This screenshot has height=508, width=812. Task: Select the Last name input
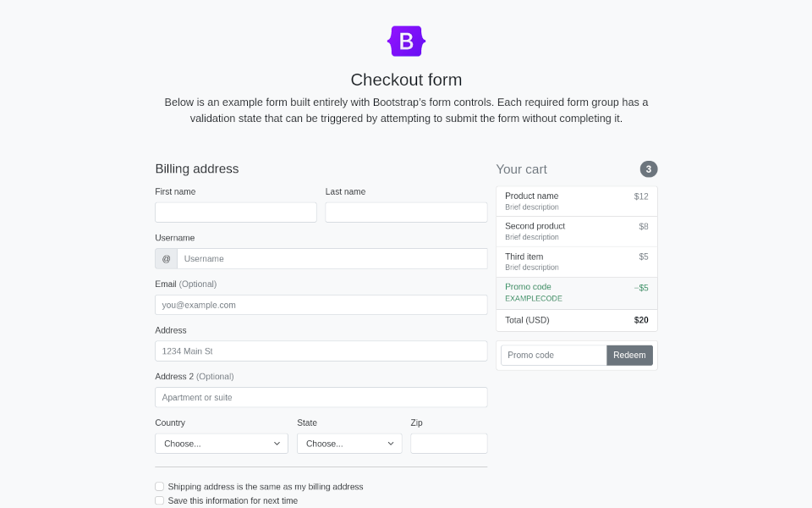(x=406, y=213)
